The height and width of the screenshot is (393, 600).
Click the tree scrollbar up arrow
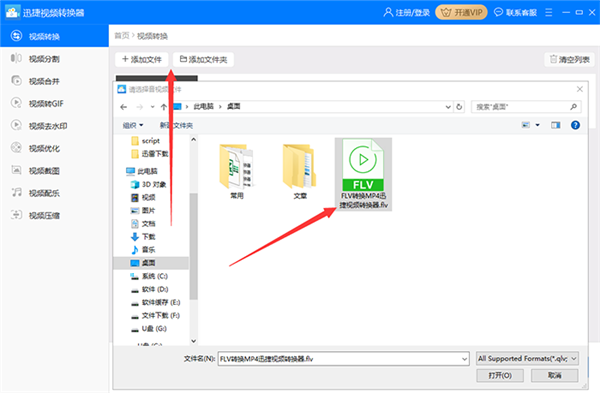tap(194, 140)
